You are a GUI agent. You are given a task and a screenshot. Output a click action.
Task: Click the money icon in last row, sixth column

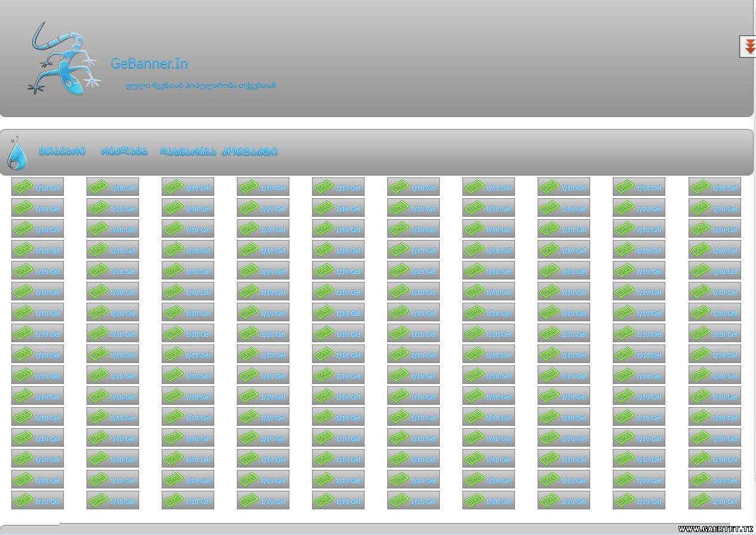pyautogui.click(x=399, y=500)
